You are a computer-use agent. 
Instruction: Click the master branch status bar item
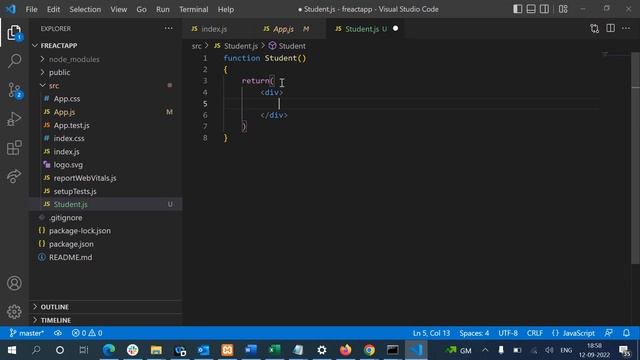(27, 333)
